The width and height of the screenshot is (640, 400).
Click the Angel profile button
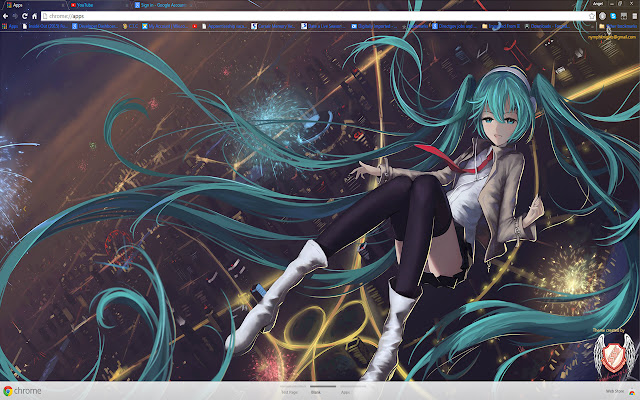(598, 4)
